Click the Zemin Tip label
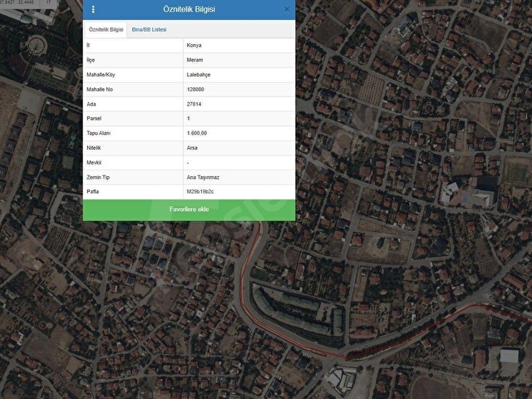 [x=98, y=177]
